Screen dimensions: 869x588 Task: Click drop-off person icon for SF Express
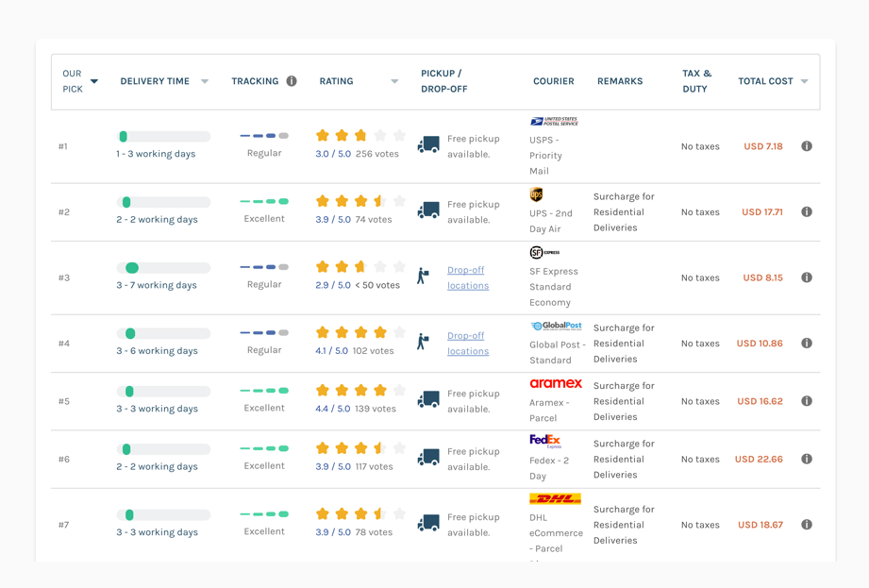pos(424,277)
